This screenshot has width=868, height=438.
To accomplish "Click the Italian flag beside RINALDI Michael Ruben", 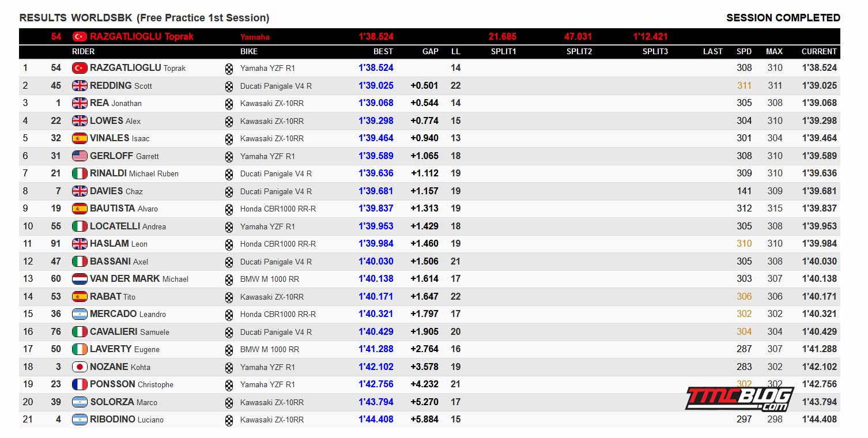I will click(80, 173).
